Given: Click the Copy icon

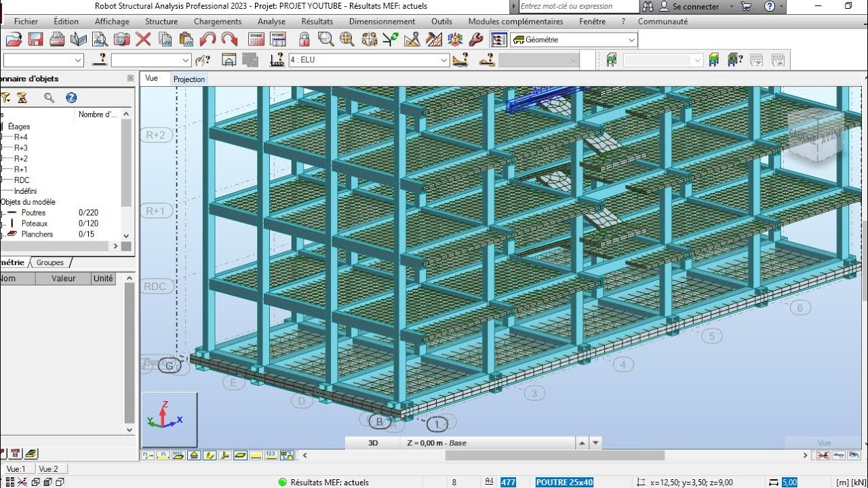Looking at the screenshot, I should (165, 39).
